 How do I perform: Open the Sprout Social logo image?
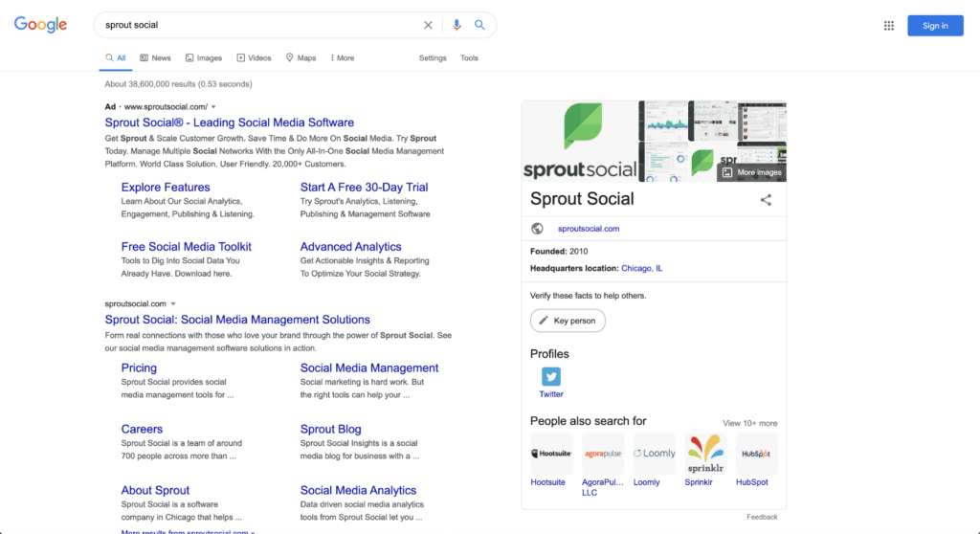(x=580, y=142)
